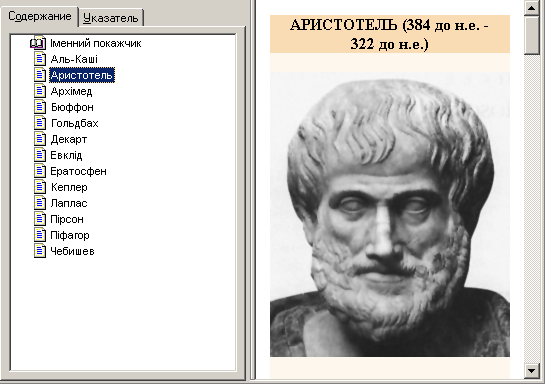Viewport: 545px width, 384px height.
Task: Select the Лаплас entry
Action: pyautogui.click(x=69, y=203)
